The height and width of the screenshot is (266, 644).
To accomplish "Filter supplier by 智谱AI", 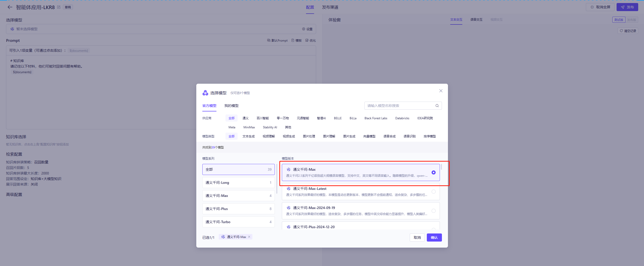I will [321, 118].
